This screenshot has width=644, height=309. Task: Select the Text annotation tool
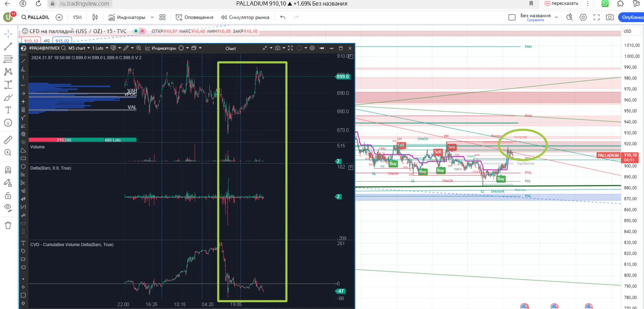(x=8, y=110)
